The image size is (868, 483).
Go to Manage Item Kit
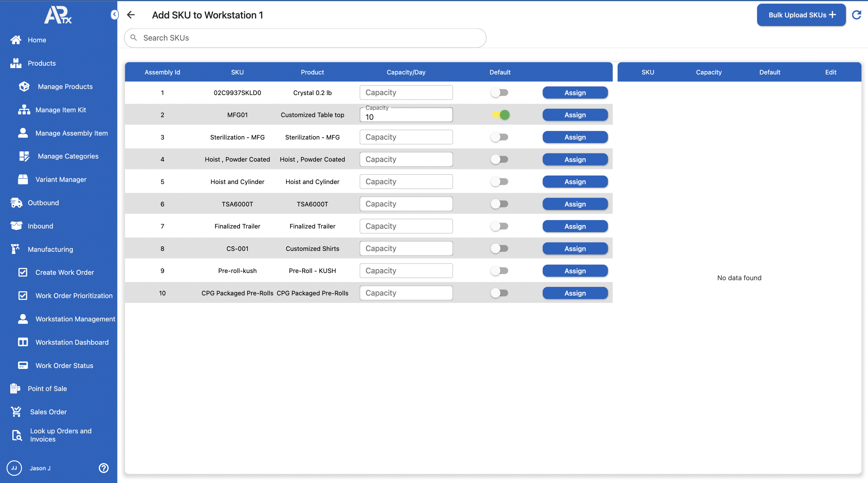61,110
